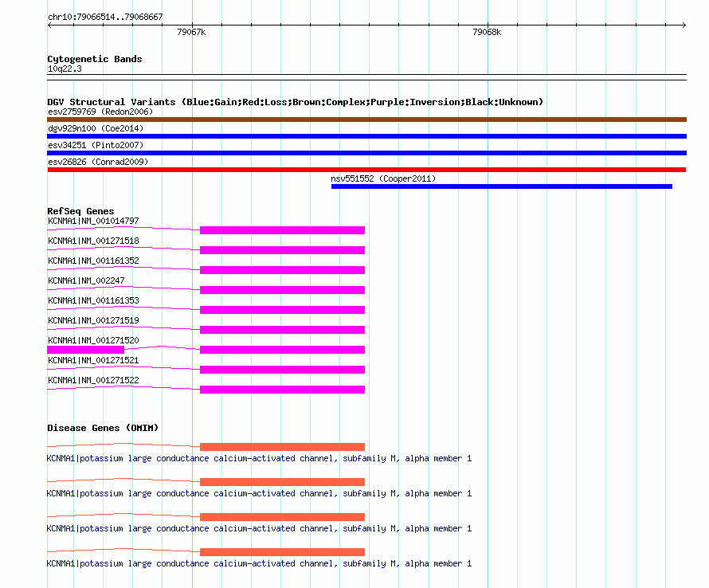The image size is (709, 588).
Task: Open the first KCNMA1 potassium channel link
Action: (259, 459)
